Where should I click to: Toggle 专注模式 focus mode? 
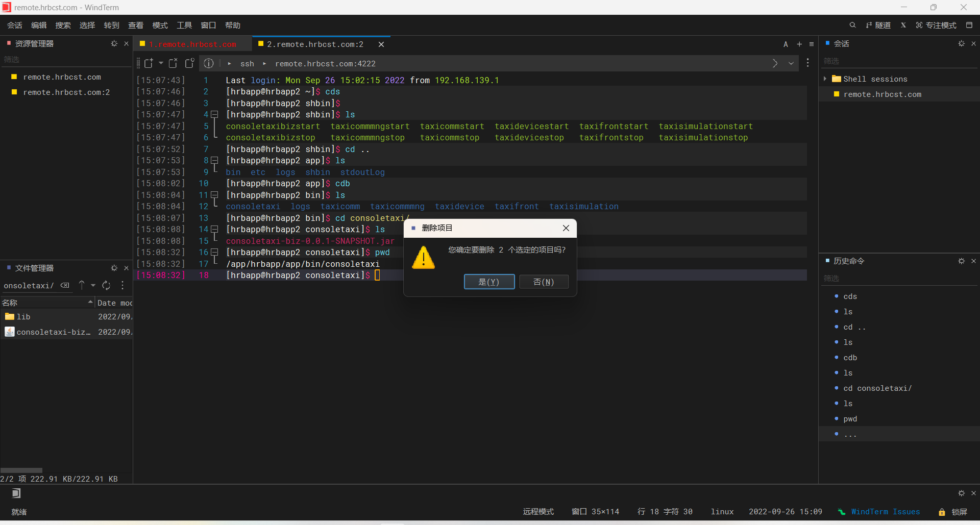tap(936, 25)
